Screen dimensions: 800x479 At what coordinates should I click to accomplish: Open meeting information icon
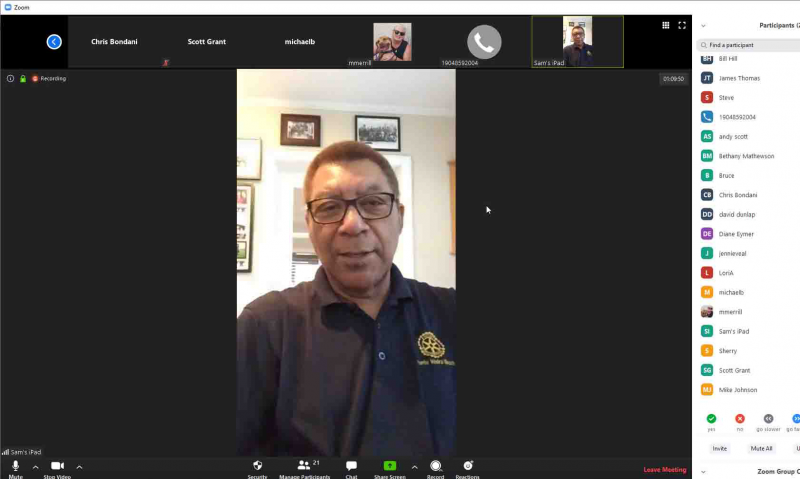[10, 79]
